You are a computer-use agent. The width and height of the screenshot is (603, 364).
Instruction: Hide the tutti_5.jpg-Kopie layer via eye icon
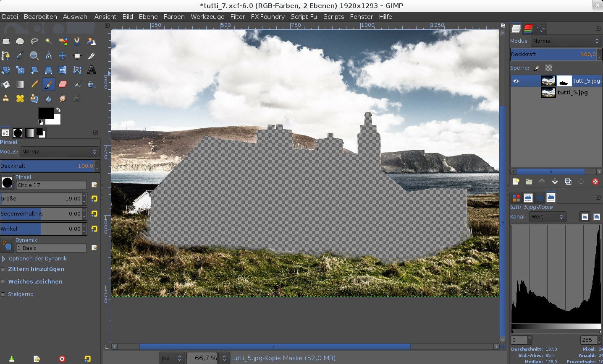516,81
